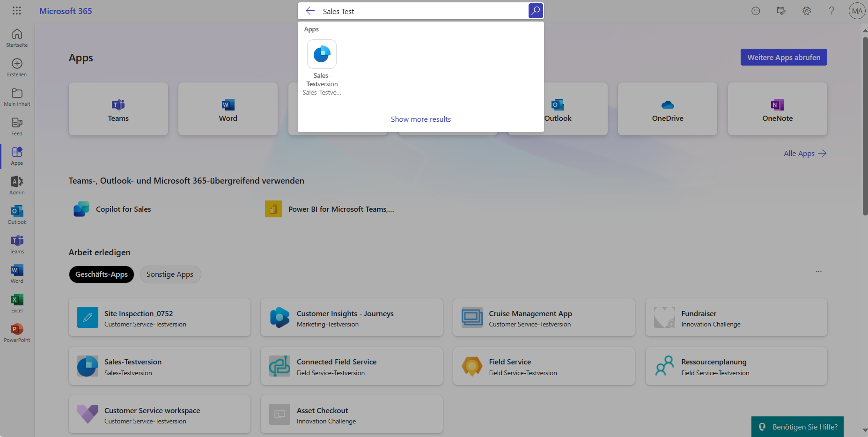Open Customer Insights - Journeys card

click(x=352, y=318)
